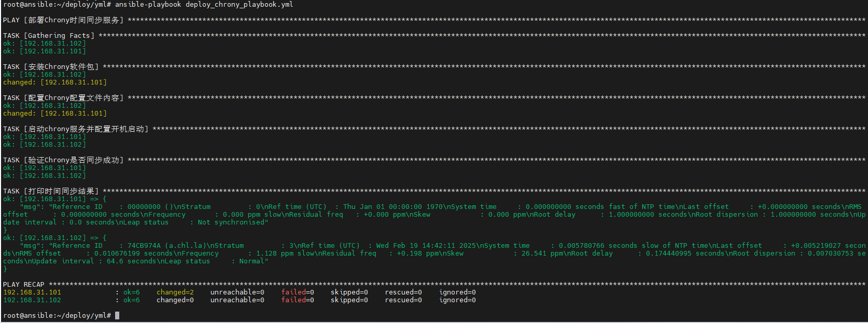Click the 'ok: [192.168.31.101] => {' result line

pos(55,199)
